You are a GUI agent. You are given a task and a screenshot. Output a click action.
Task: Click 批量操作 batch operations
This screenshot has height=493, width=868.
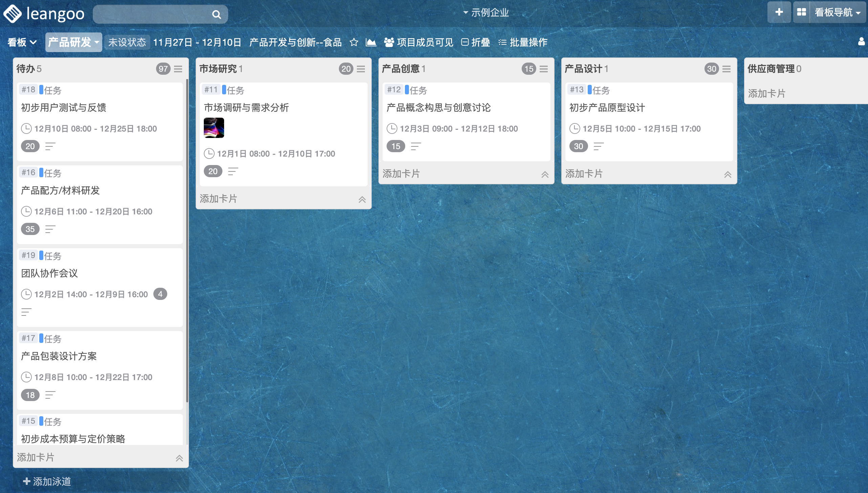tap(523, 42)
